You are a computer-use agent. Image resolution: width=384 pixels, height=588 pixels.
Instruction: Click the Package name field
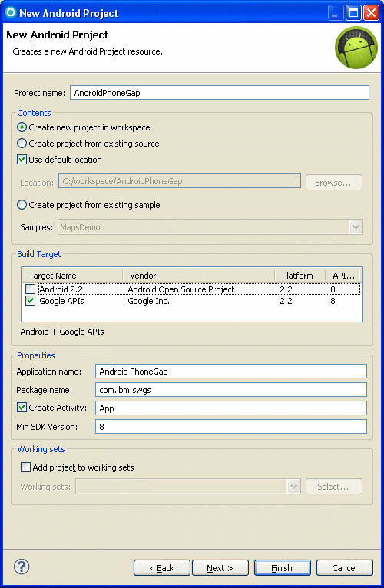click(x=231, y=390)
